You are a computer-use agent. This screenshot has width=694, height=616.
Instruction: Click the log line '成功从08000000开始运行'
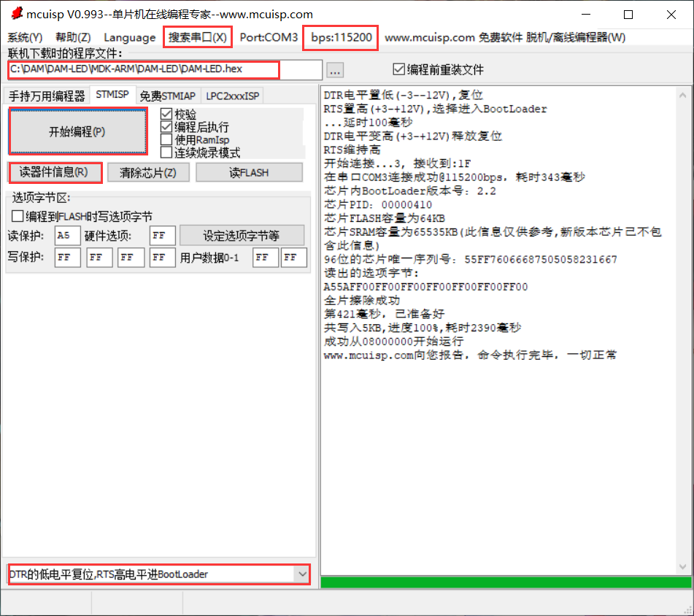click(393, 341)
